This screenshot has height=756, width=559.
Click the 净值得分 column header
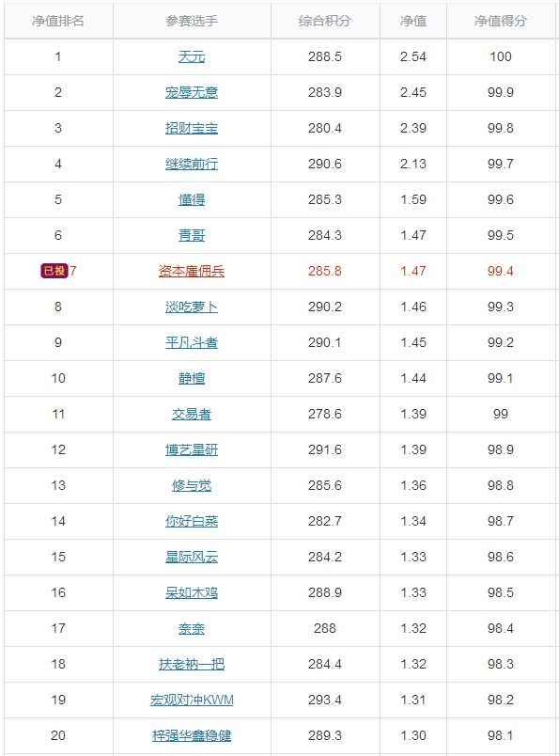(501, 21)
